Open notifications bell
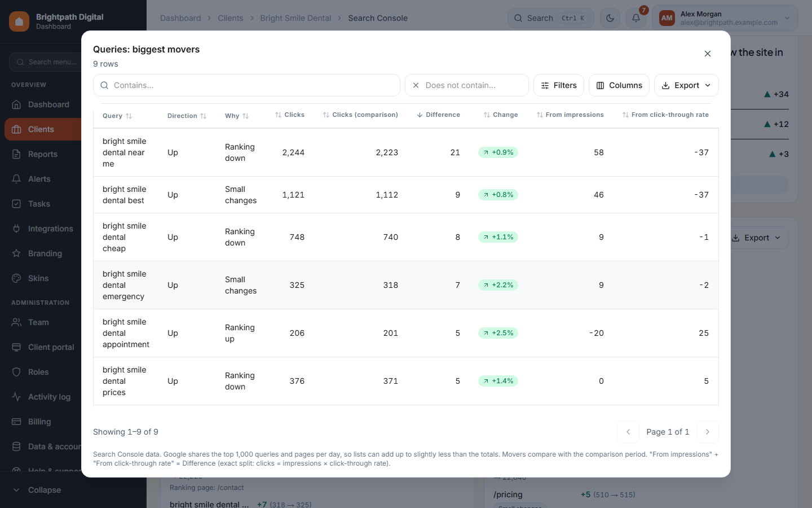This screenshot has width=812, height=508. 636,18
